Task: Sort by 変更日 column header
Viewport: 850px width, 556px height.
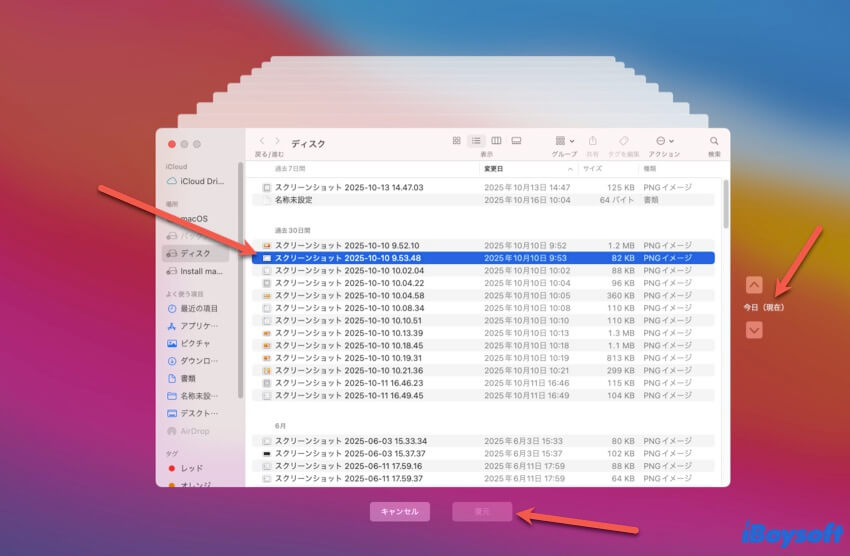Action: tap(495, 169)
